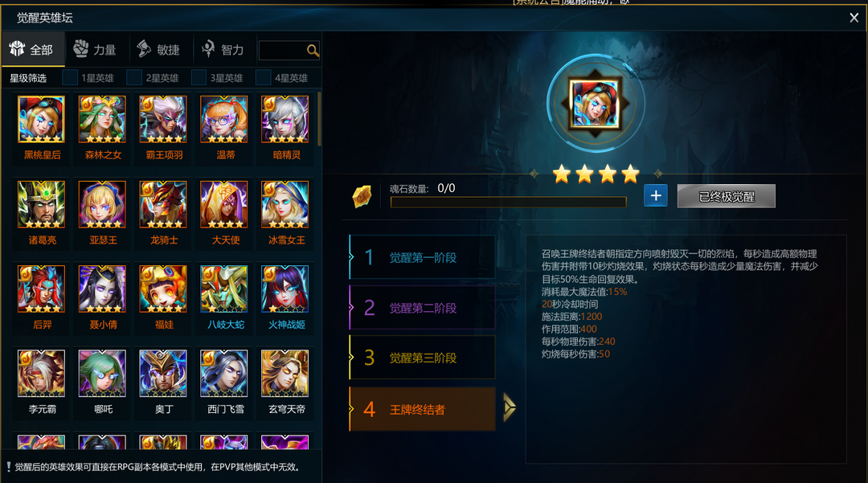Click the soul stone progress bar
868x483 pixels.
(x=508, y=203)
